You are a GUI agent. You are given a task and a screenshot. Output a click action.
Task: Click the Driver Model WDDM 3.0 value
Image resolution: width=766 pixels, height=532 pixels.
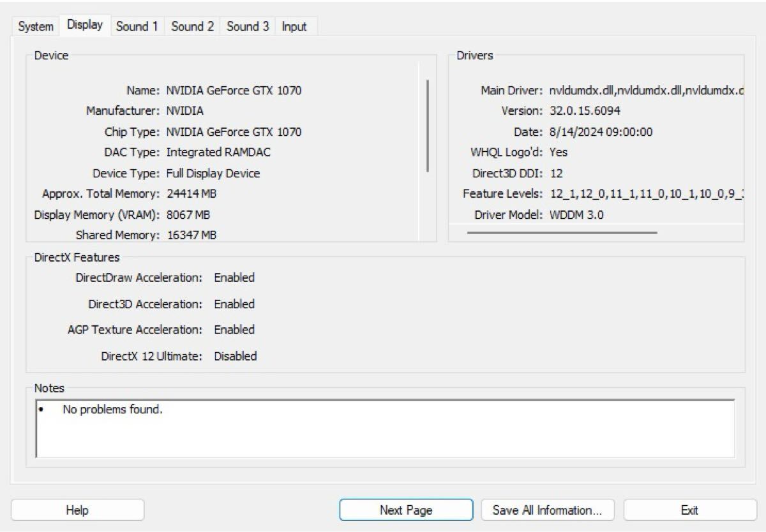tap(576, 215)
